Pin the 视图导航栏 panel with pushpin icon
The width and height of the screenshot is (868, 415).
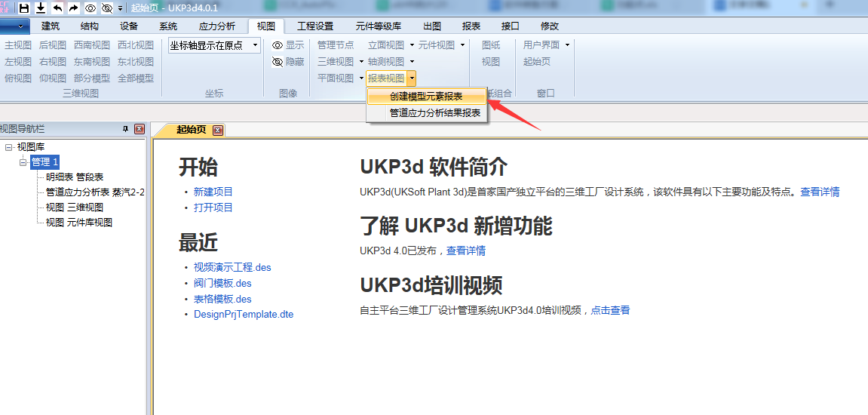tap(125, 130)
